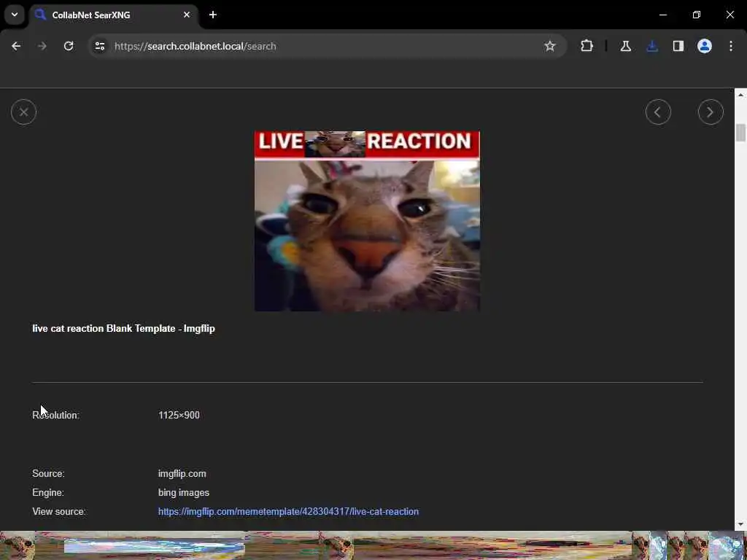This screenshot has width=747, height=560.
Task: Open a new browser tab
Action: coord(213,15)
